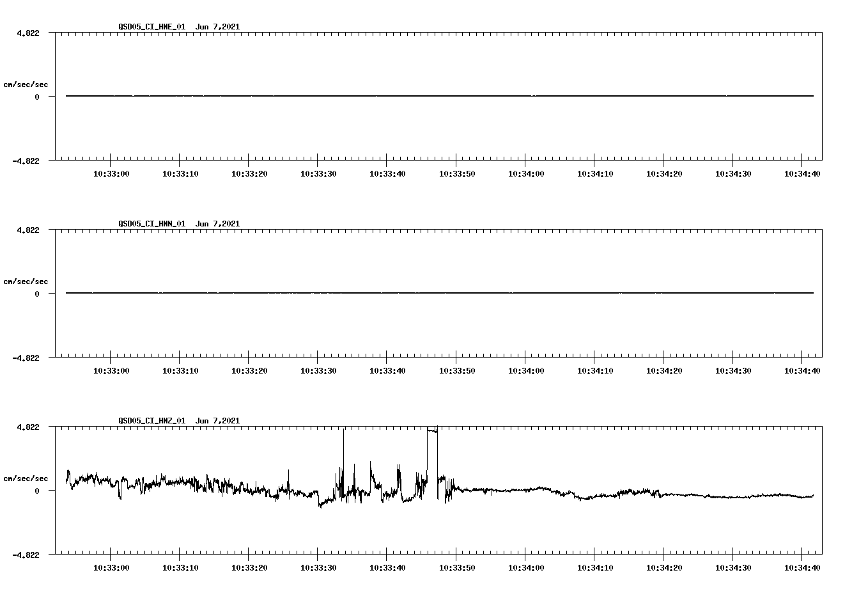Click the 4.822 upper limit of HNZ plot
Image resolution: width=868 pixels, height=591 pixels.
click(x=28, y=427)
